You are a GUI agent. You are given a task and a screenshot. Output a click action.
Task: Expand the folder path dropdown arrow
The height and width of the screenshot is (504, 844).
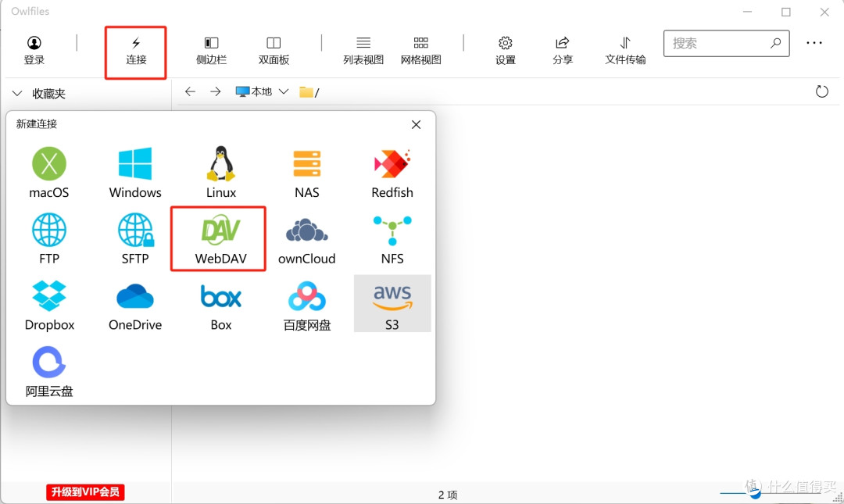coord(284,91)
